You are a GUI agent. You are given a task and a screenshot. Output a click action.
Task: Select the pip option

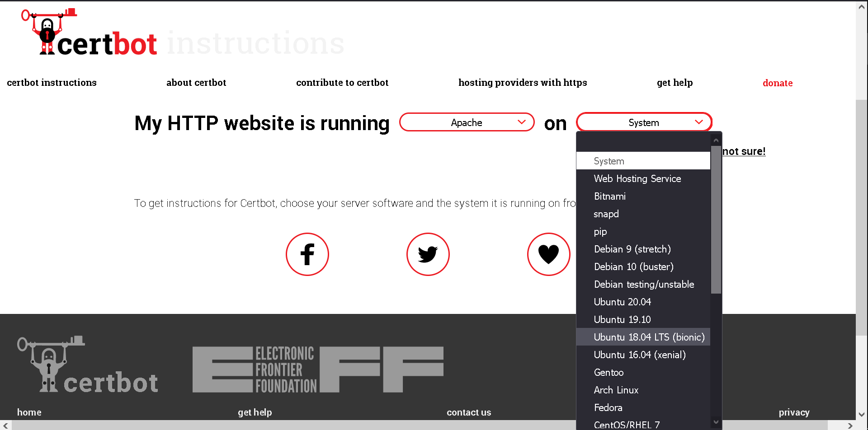[643, 232]
